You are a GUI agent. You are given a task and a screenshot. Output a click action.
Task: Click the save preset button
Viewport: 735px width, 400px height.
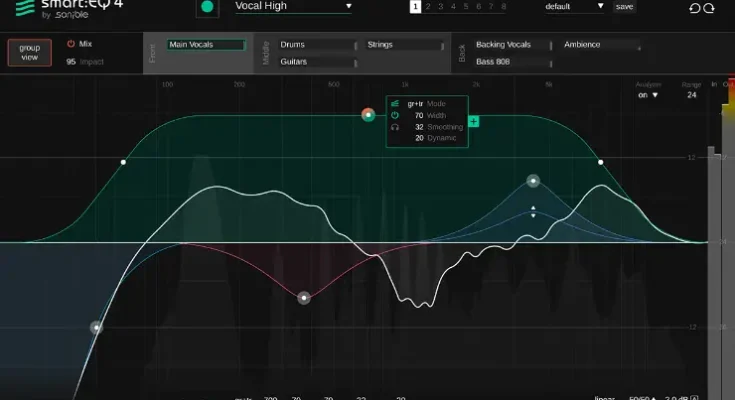(x=623, y=7)
